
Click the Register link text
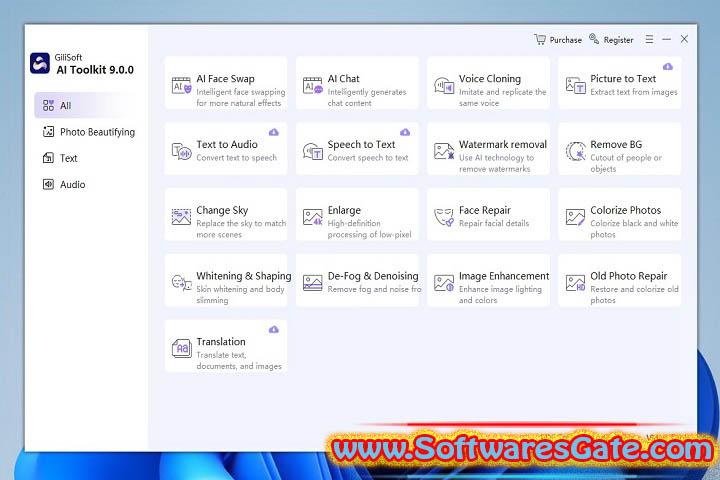coord(619,40)
